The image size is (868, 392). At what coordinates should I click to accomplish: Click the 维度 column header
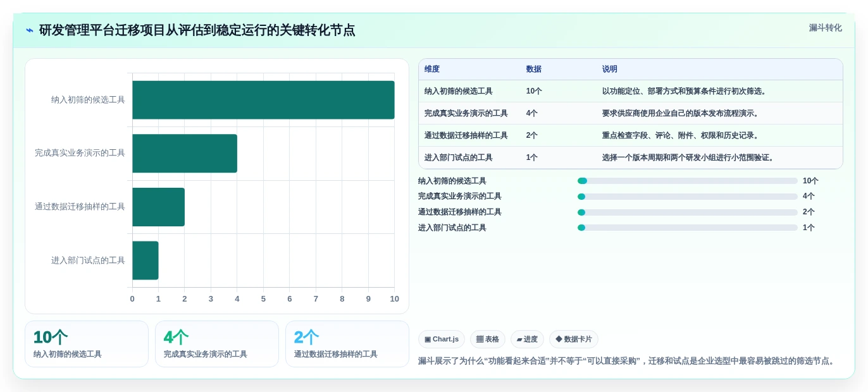tap(432, 69)
